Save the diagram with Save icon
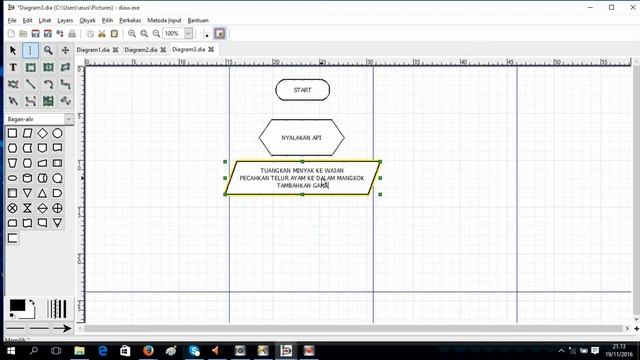This screenshot has width=640, height=360. click(x=36, y=33)
